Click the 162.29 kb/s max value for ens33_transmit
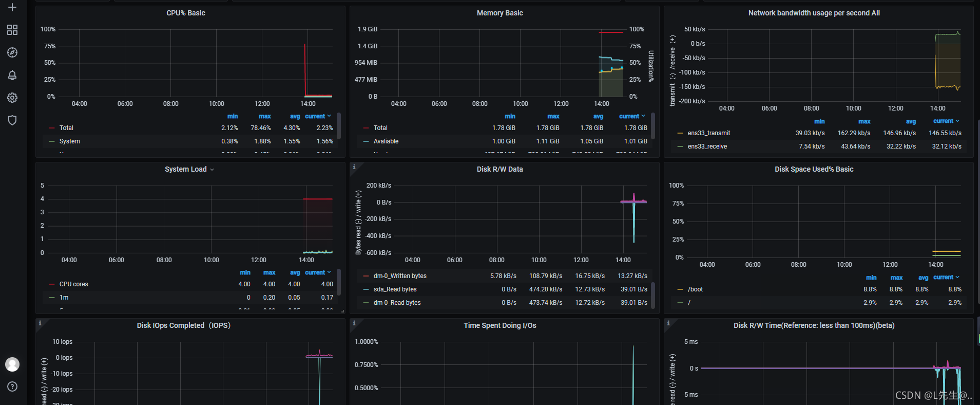 (x=854, y=133)
